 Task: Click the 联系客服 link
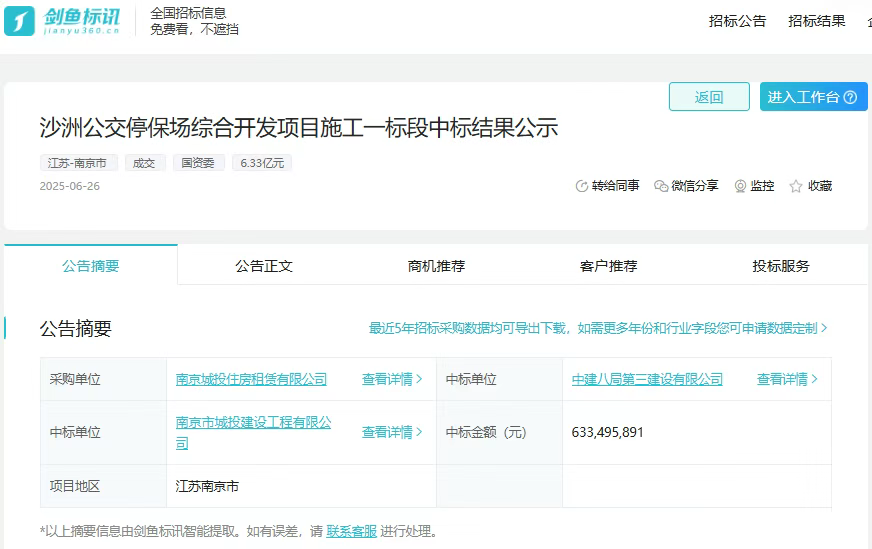[351, 531]
